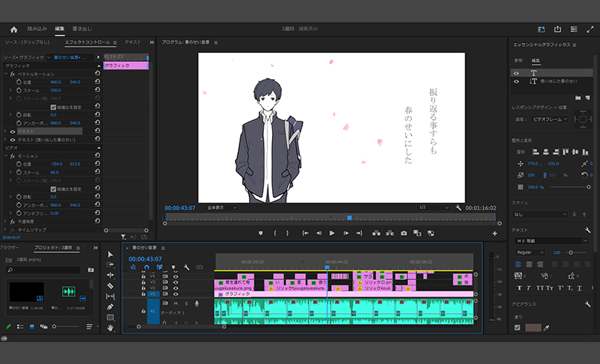Select the Razor tool
The height and width of the screenshot is (364, 600).
(x=110, y=285)
